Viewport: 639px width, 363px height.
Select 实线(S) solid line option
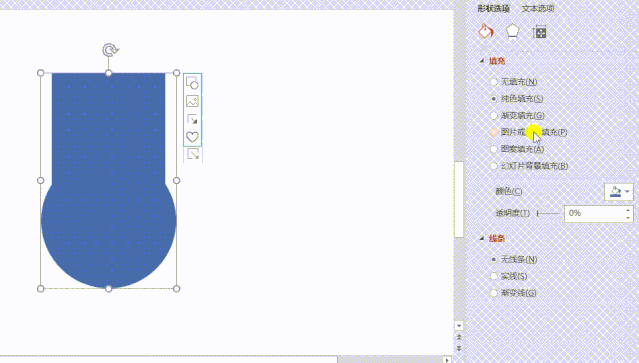(x=509, y=276)
